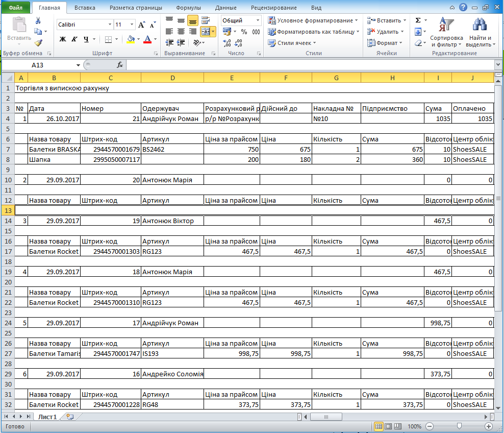This screenshot has height=433, width=504.
Task: Click Сортировка и фильтр button
Action: (x=446, y=34)
